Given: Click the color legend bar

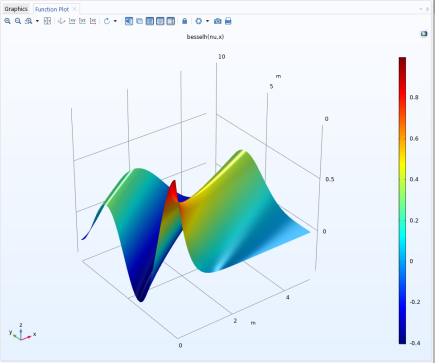Looking at the screenshot, I should click(402, 200).
